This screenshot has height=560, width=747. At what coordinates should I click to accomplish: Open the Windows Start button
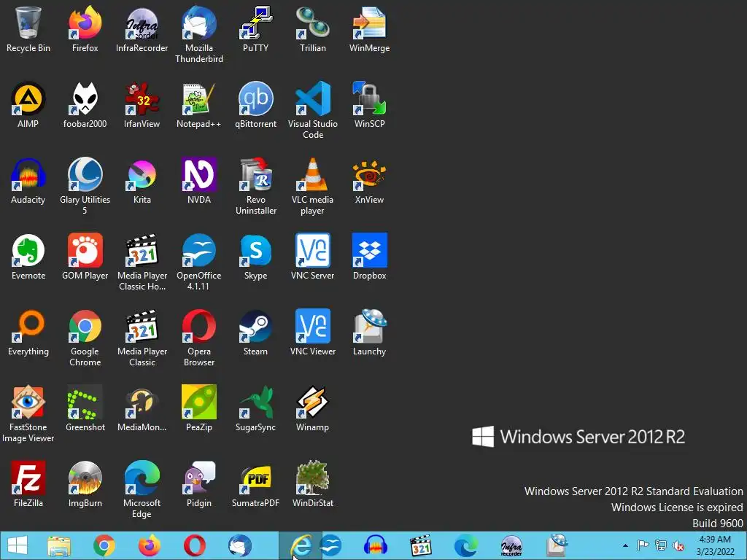18,545
